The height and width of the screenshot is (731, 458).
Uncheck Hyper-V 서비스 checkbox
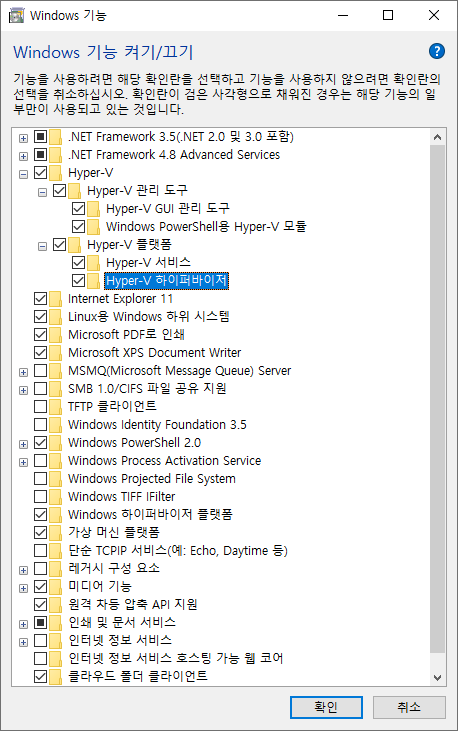(x=78, y=262)
